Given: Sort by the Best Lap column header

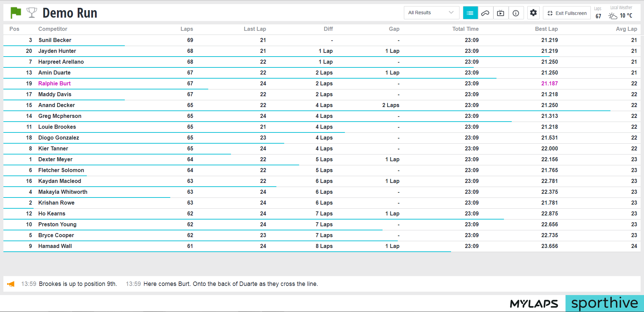Looking at the screenshot, I should point(546,29).
